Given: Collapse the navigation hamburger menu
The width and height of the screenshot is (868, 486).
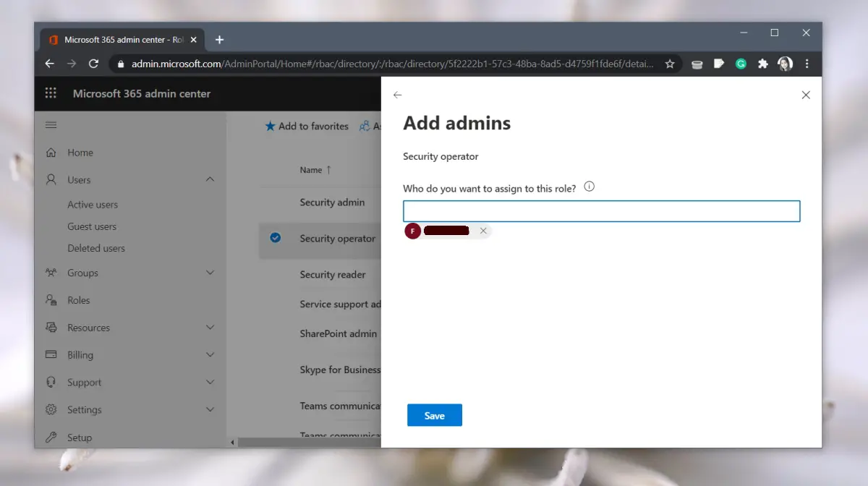Looking at the screenshot, I should point(51,125).
